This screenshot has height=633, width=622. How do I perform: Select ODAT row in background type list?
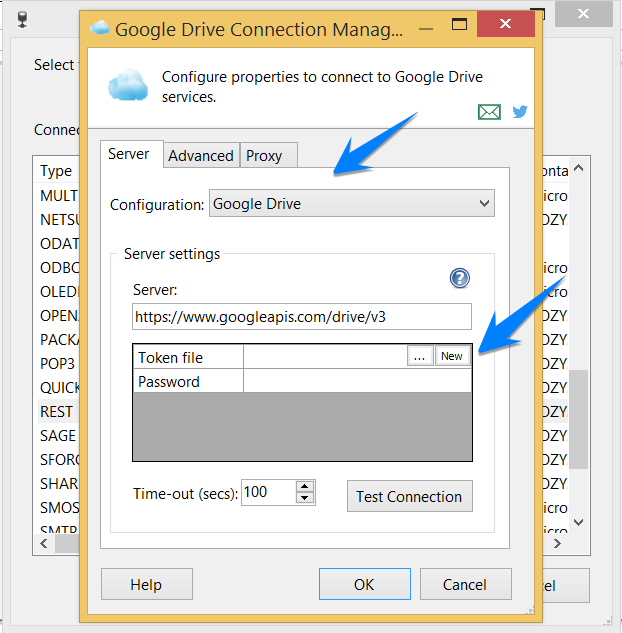(59, 243)
